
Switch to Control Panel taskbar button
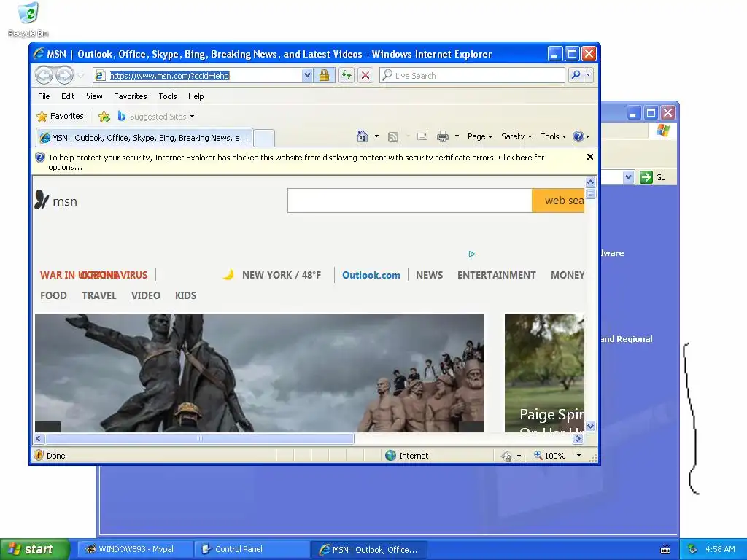(x=252, y=549)
